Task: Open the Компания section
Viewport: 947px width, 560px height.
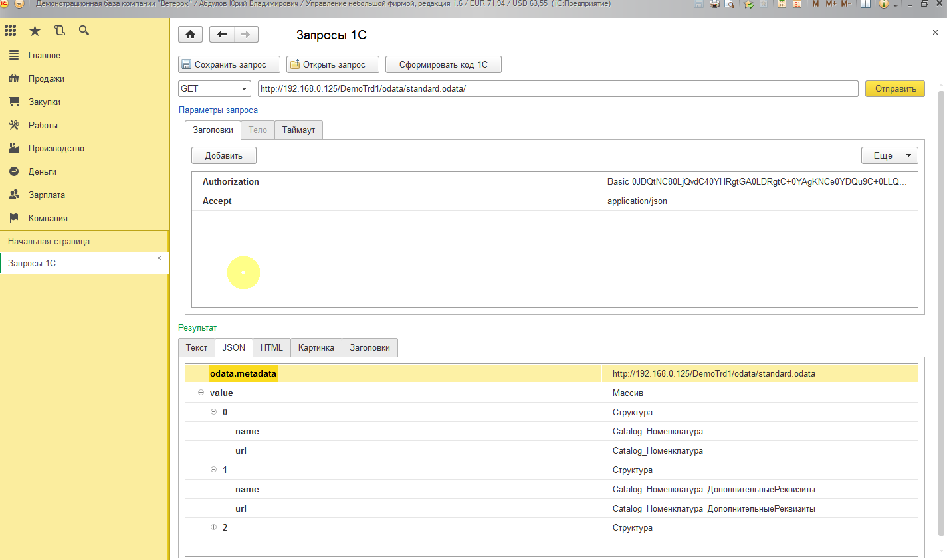Action: click(x=84, y=219)
